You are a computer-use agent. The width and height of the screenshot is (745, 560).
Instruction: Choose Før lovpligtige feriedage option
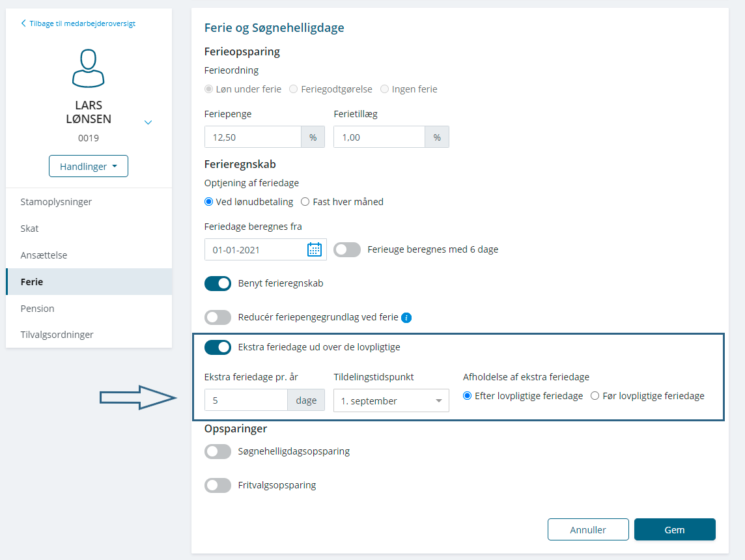click(595, 396)
